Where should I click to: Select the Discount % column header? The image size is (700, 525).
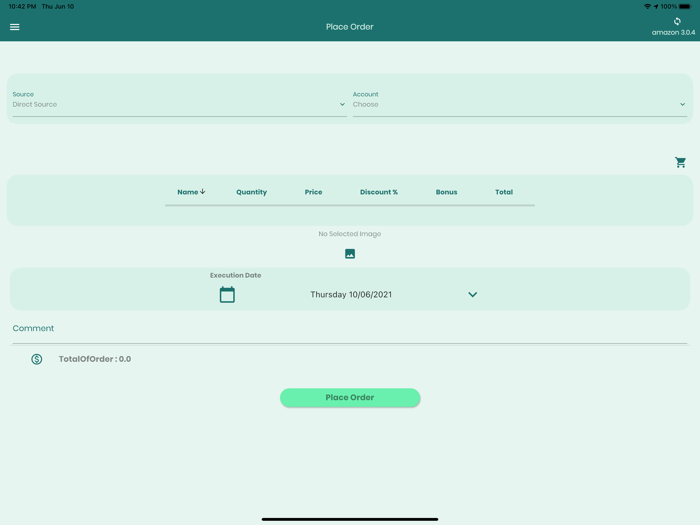pyautogui.click(x=379, y=192)
